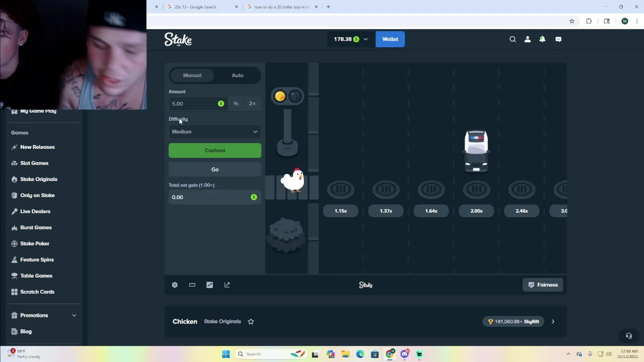Image resolution: width=644 pixels, height=362 pixels.
Task: Click the bet Amount input field
Action: click(197, 104)
